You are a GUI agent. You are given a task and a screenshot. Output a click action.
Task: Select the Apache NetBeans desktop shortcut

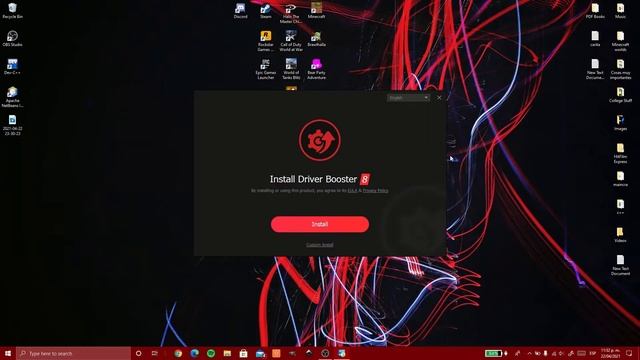click(x=12, y=97)
